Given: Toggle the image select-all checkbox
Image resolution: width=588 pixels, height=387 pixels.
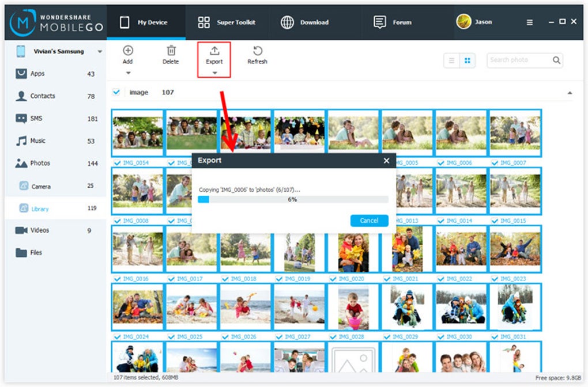Looking at the screenshot, I should (116, 92).
